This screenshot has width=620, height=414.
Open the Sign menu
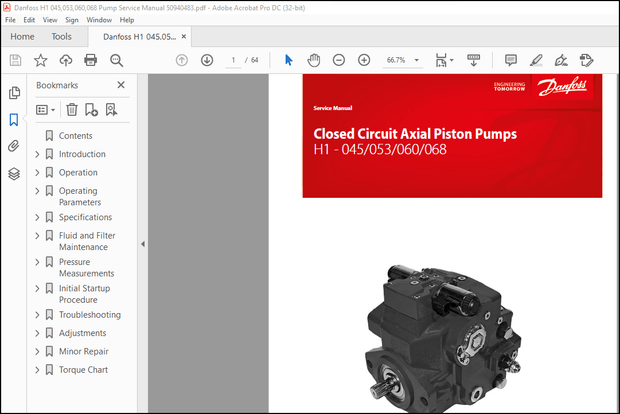pyautogui.click(x=72, y=20)
